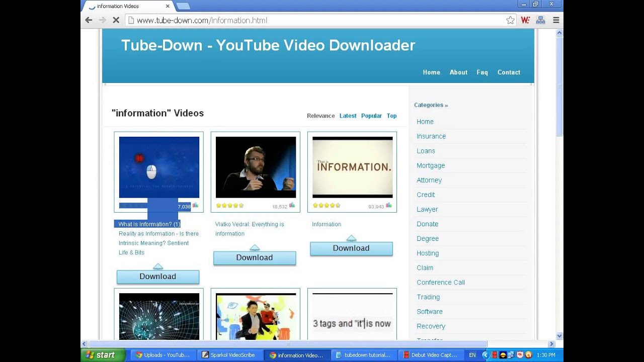Open the Attorney category
Image resolution: width=644 pixels, height=362 pixels.
pyautogui.click(x=429, y=180)
